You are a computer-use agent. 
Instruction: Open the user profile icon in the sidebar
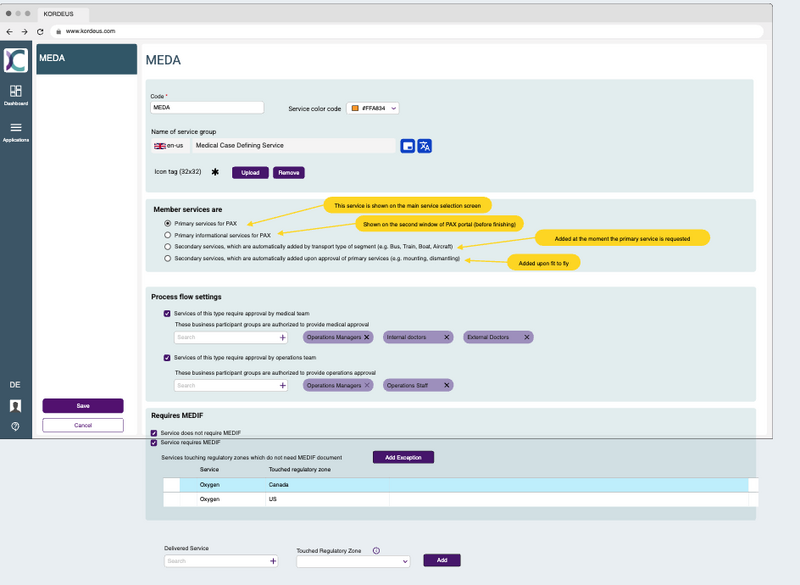click(x=15, y=406)
